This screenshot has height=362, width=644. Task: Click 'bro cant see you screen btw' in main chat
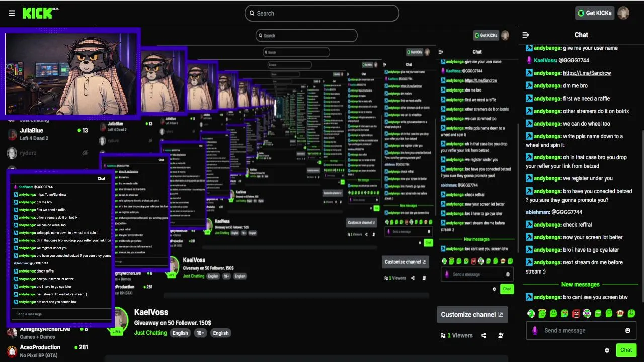coord(596,297)
